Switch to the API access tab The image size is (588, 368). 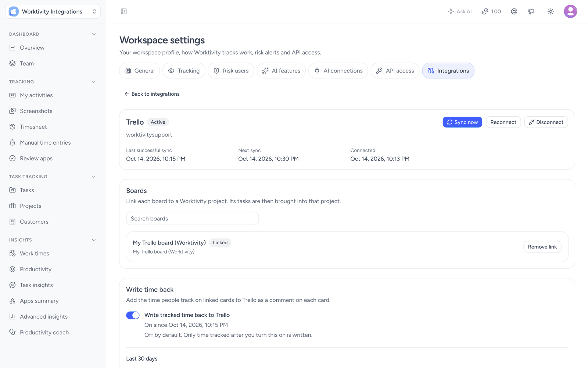(x=395, y=71)
